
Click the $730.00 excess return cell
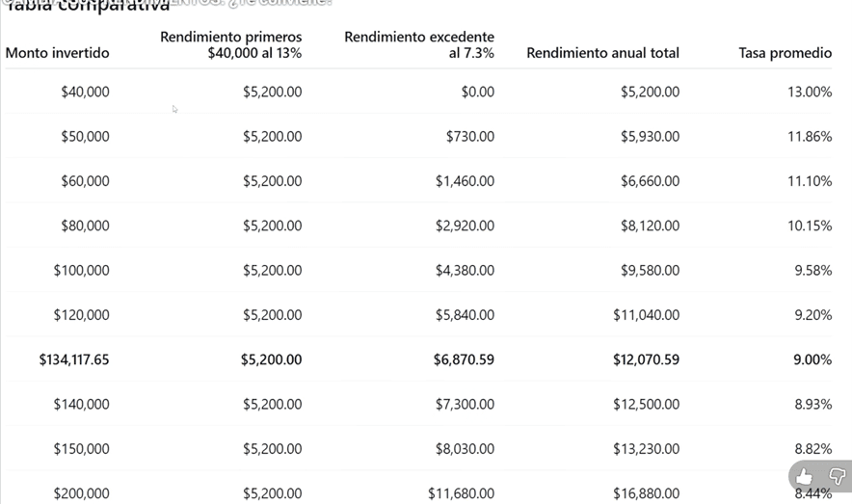pyautogui.click(x=470, y=137)
